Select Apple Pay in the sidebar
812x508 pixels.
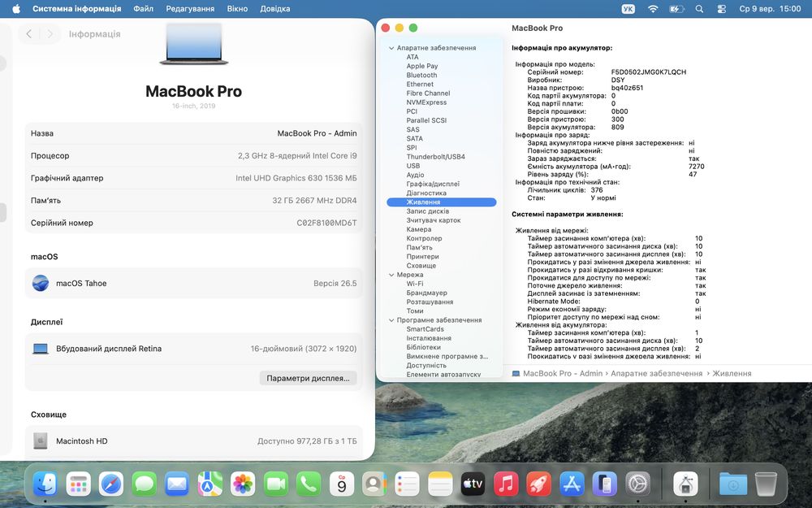(x=422, y=66)
